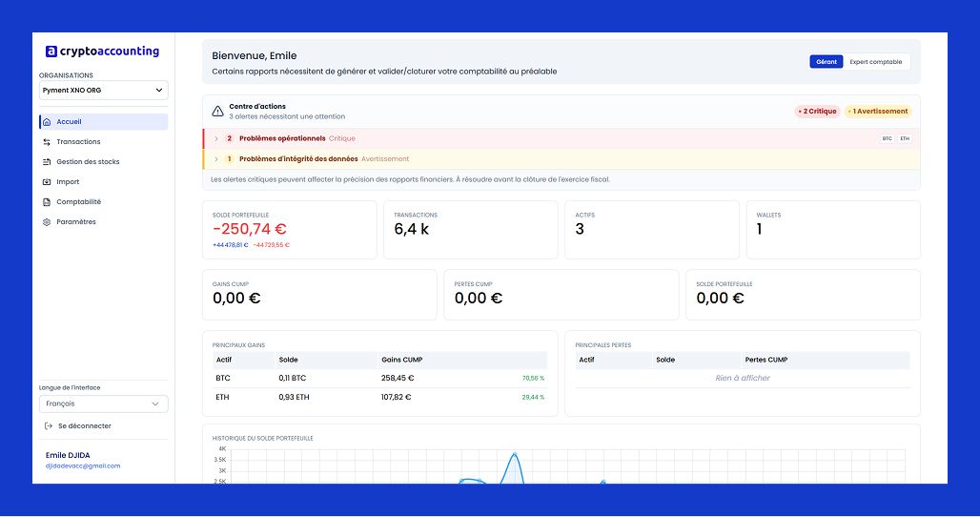Click the Emile DJIDA user name
This screenshot has width=980, height=517.
pos(68,455)
